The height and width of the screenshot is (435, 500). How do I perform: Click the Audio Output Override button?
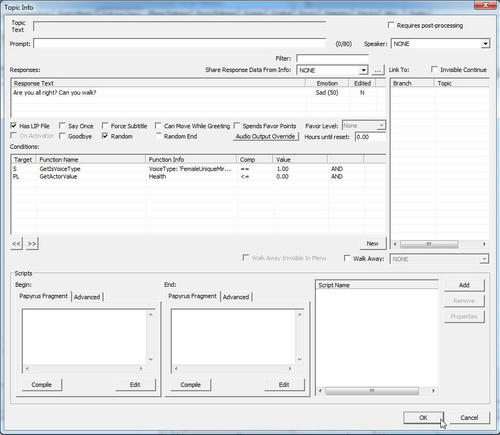tap(265, 136)
